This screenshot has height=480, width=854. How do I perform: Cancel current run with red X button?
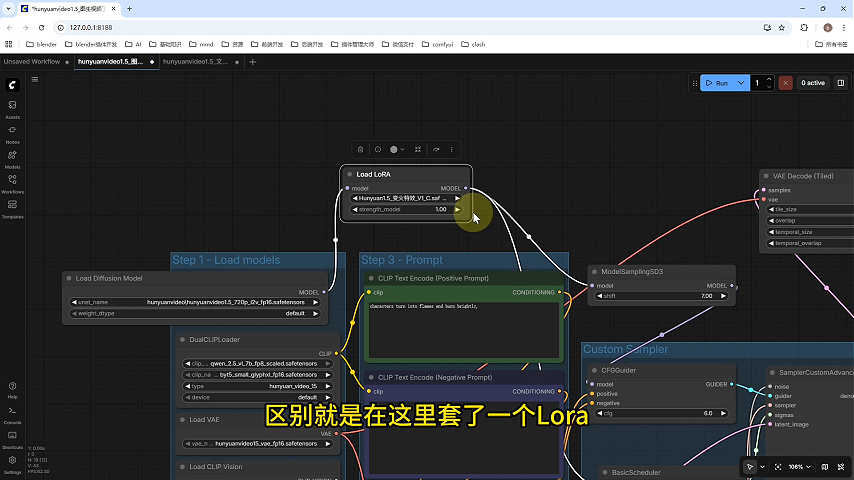(785, 83)
